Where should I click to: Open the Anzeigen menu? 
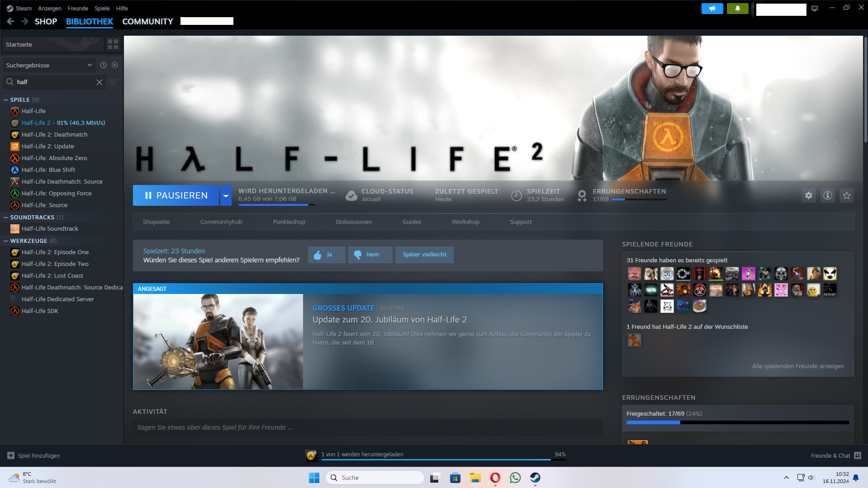[49, 8]
